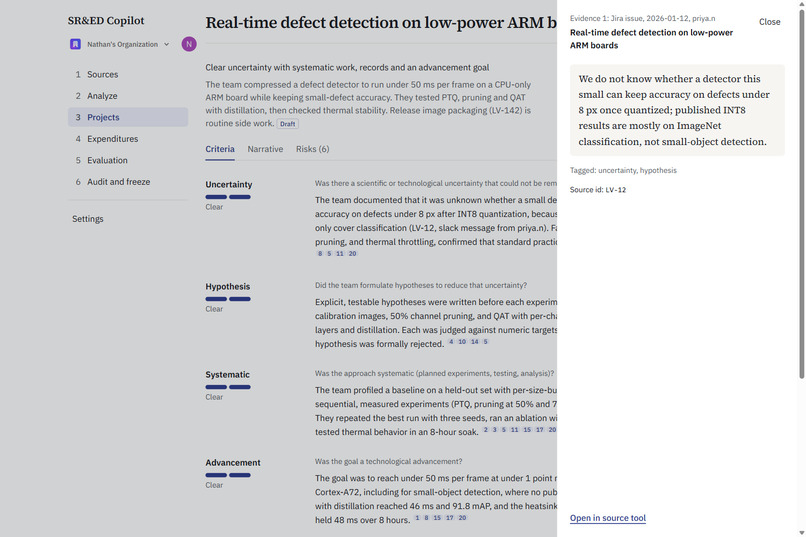Screen dimensions: 806x537
Task: Open Audit and freeze step
Action: tap(128, 182)
